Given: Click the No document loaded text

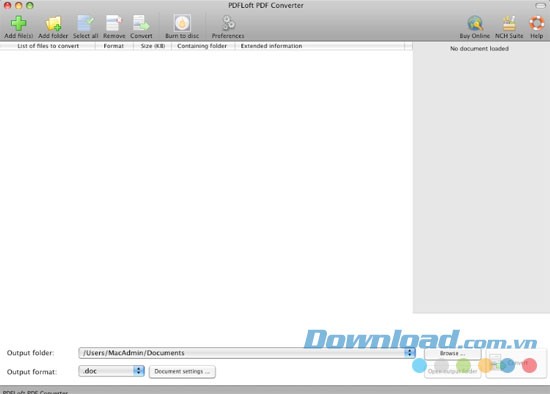Looking at the screenshot, I should (479, 48).
